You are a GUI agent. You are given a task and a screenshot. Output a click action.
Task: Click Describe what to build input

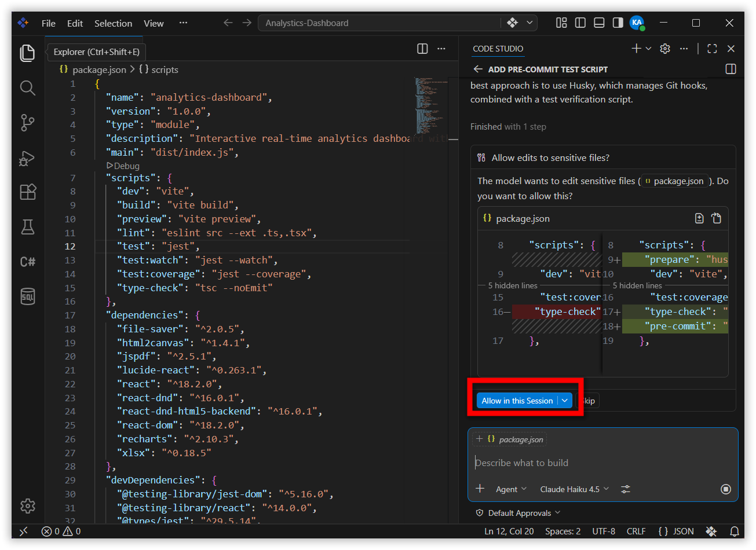pos(602,463)
